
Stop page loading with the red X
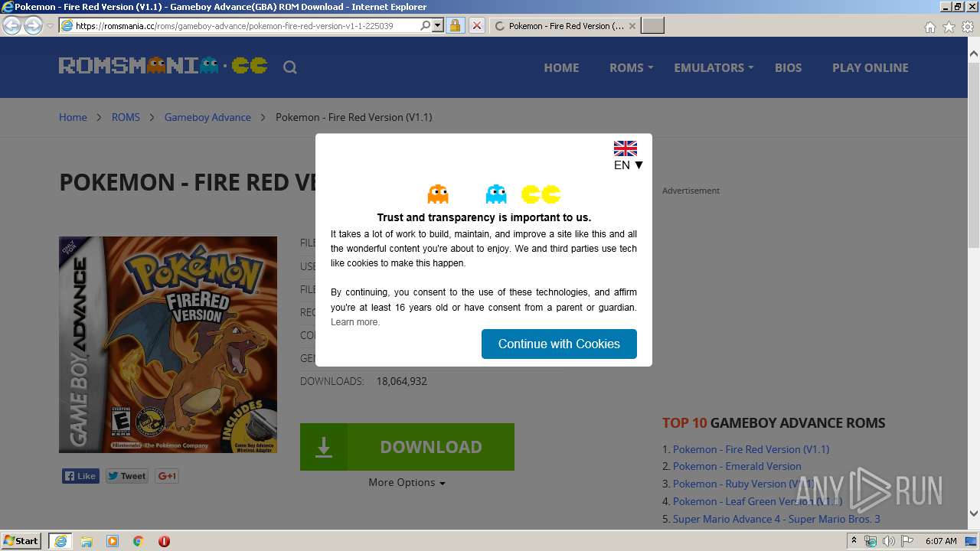point(476,25)
